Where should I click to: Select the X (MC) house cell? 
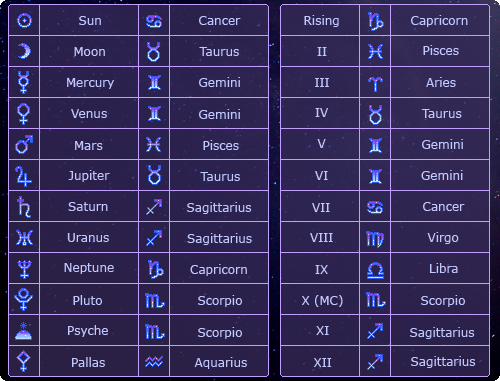point(320,301)
